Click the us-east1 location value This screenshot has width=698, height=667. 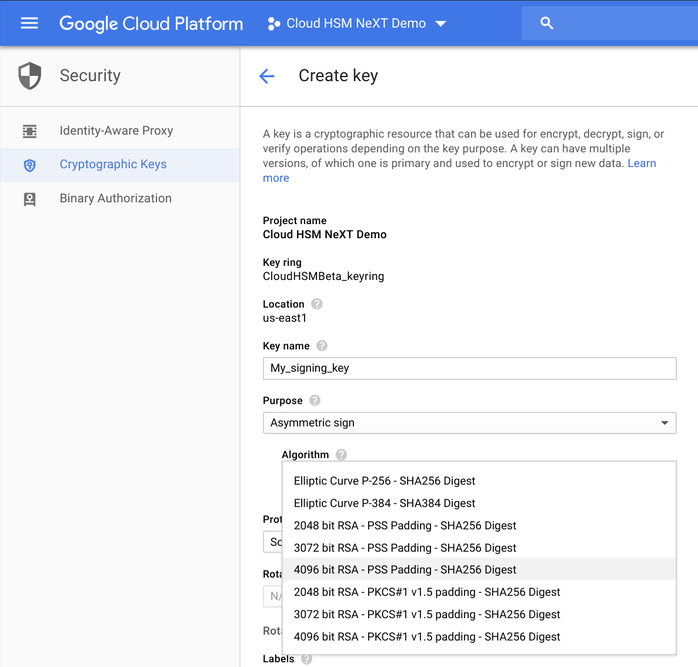click(x=284, y=318)
